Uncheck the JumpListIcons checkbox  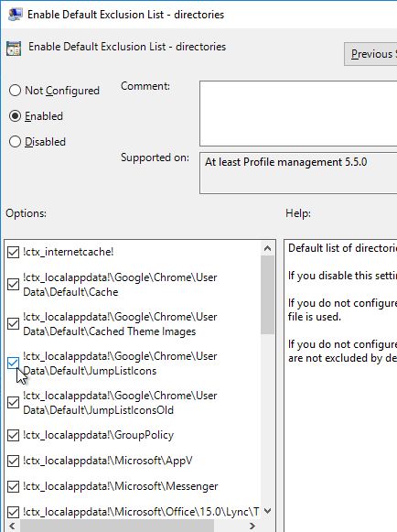click(13, 363)
